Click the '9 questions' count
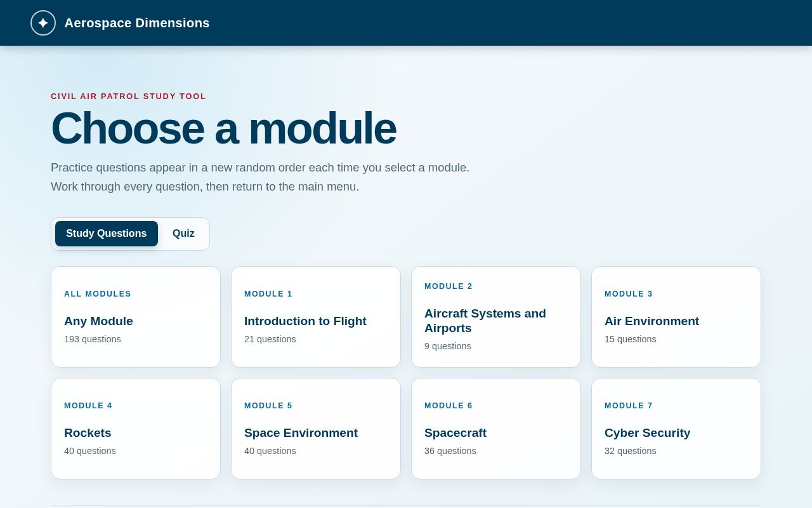Screen dimensions: 812x508 (448, 346)
